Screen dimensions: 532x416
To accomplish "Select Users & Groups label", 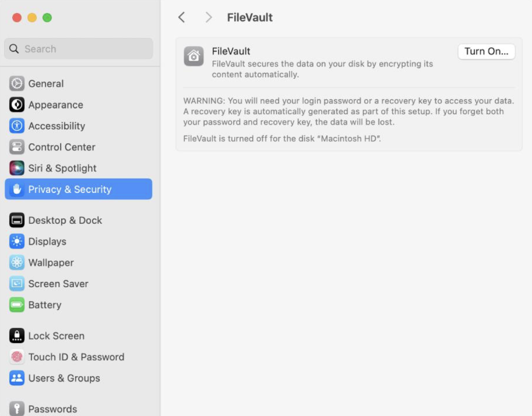I will [x=64, y=378].
